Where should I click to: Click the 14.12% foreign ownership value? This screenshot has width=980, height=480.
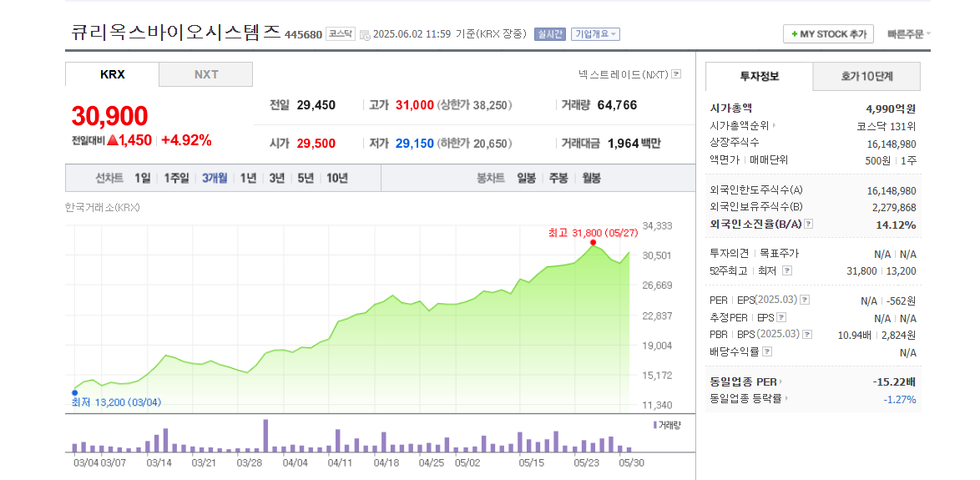click(896, 225)
